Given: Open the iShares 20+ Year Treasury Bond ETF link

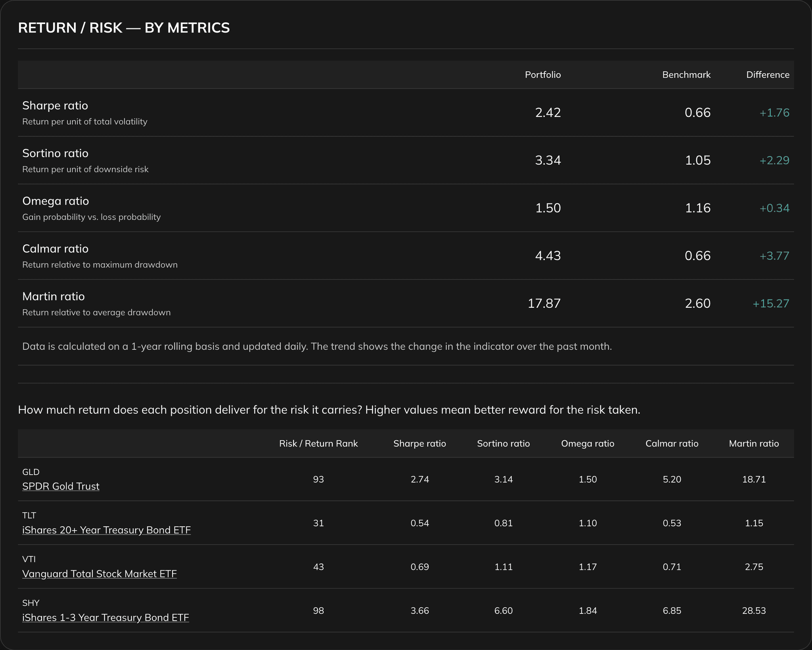Looking at the screenshot, I should pyautogui.click(x=106, y=530).
